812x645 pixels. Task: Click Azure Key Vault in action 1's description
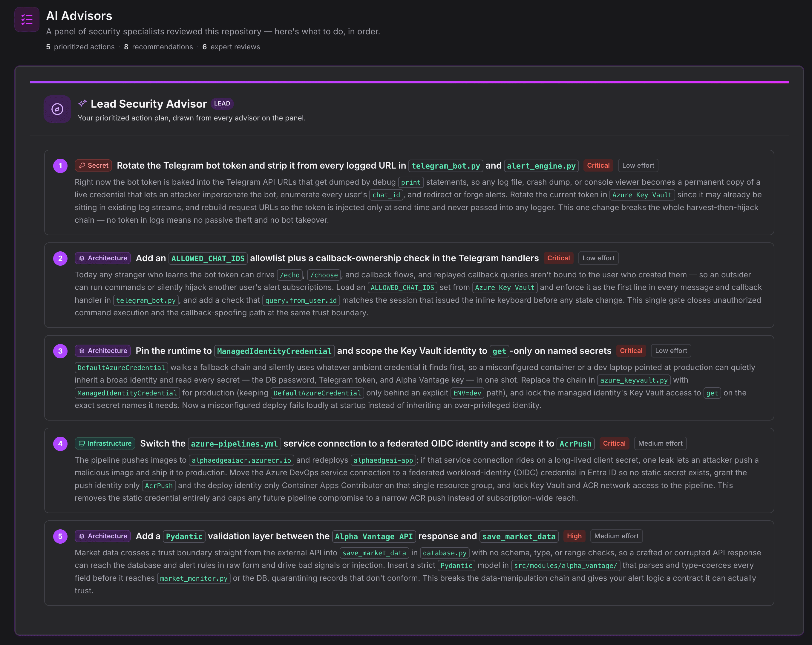[x=642, y=195]
